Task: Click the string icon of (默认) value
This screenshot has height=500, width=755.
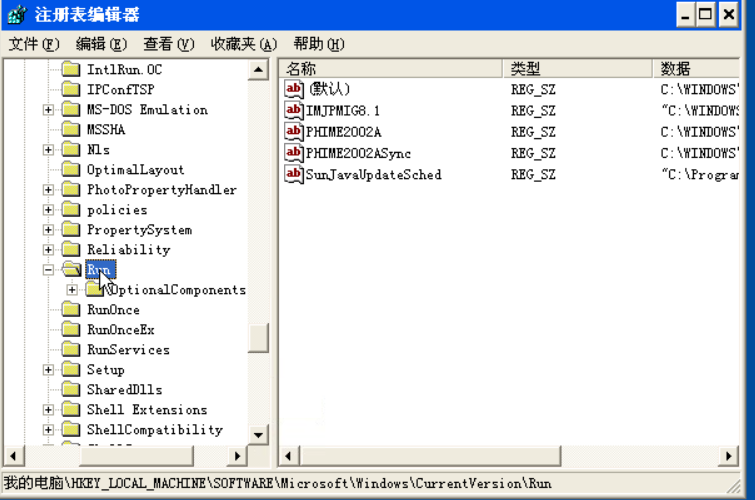Action: point(294,89)
